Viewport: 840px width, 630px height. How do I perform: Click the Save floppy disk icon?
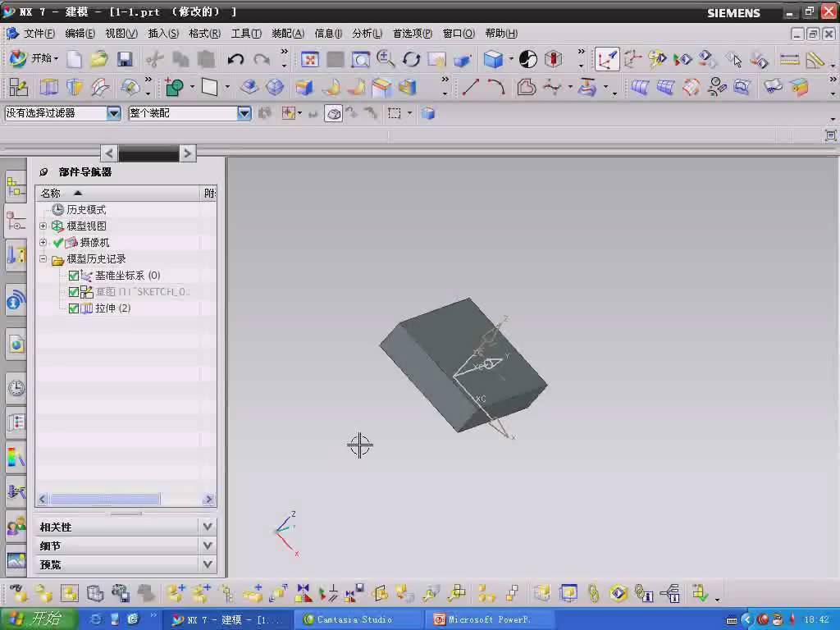tap(125, 59)
